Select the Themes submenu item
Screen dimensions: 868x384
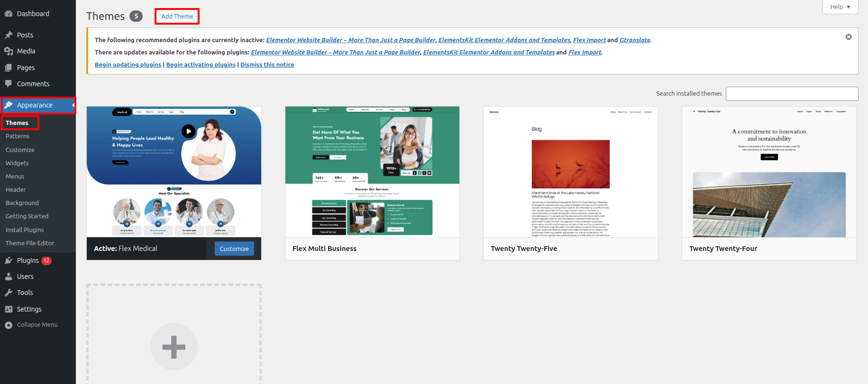tap(17, 123)
